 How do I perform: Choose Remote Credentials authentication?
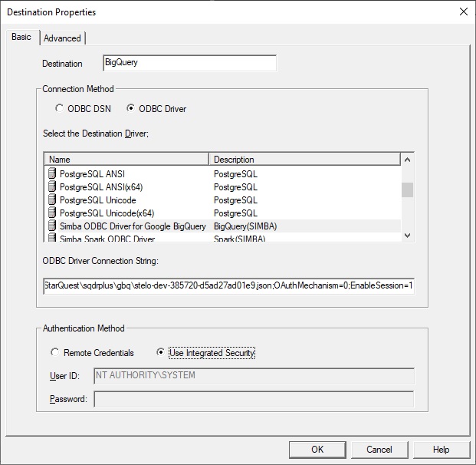pos(54,353)
